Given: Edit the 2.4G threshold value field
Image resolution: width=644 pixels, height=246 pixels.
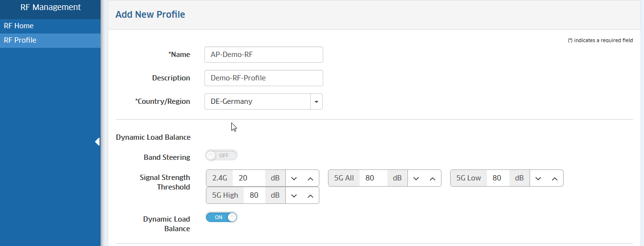Looking at the screenshot, I should click(x=249, y=178).
